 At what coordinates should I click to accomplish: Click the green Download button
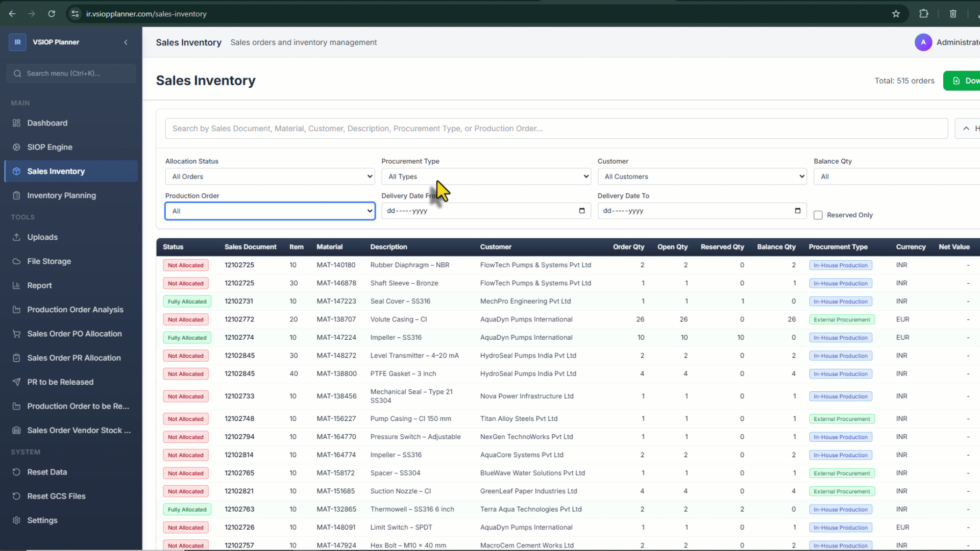965,81
